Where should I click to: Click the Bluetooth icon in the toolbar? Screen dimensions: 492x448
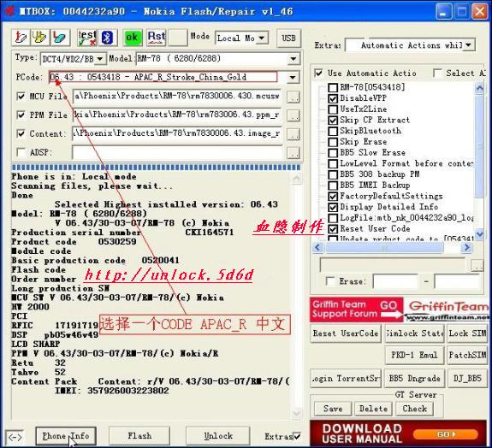[x=108, y=38]
